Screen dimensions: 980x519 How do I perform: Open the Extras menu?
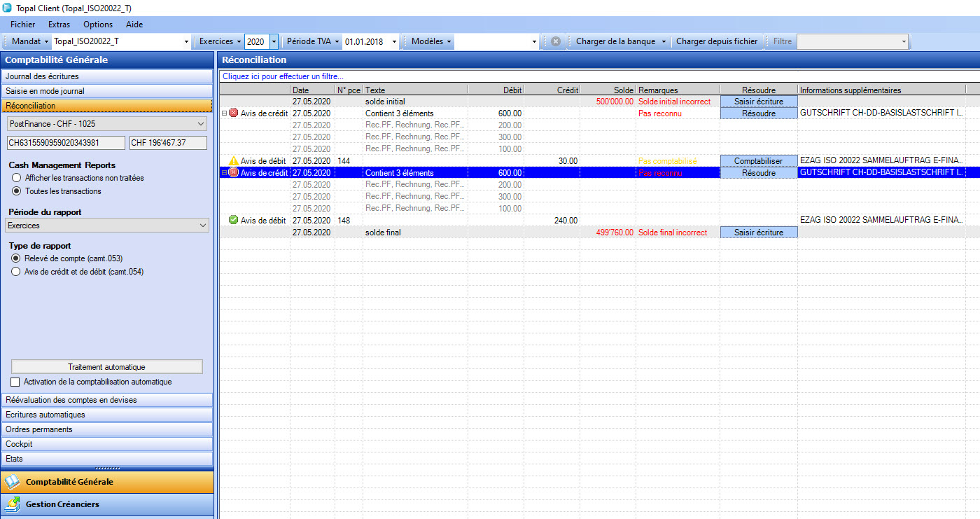[59, 25]
